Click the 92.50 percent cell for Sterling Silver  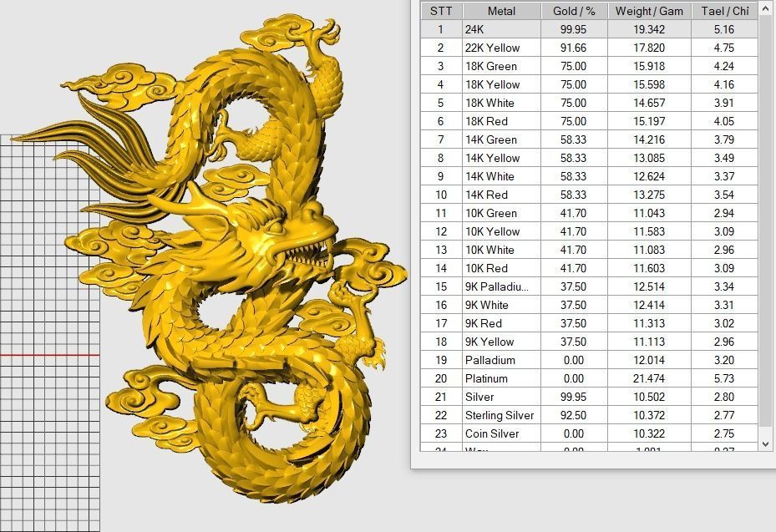coord(574,415)
